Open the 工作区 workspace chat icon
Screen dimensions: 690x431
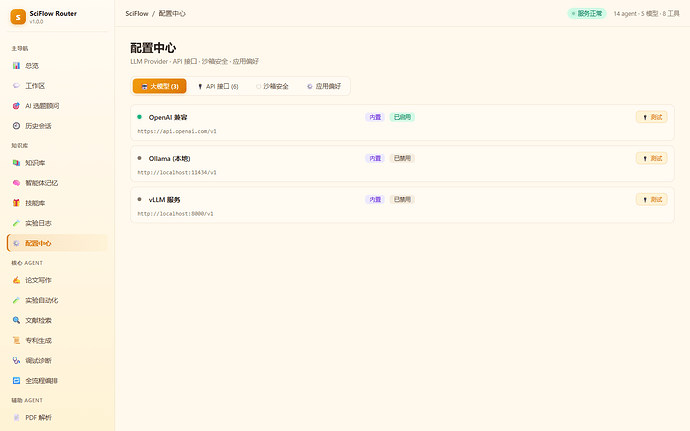pos(16,86)
